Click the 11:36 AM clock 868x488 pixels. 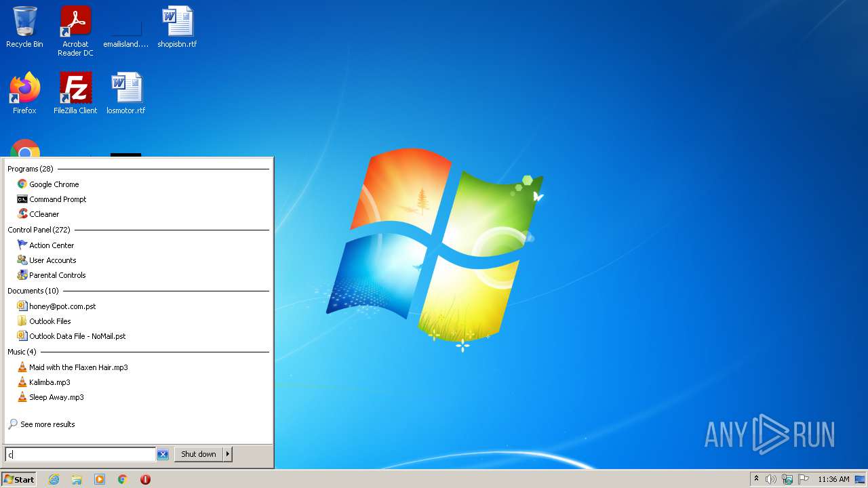[833, 479]
